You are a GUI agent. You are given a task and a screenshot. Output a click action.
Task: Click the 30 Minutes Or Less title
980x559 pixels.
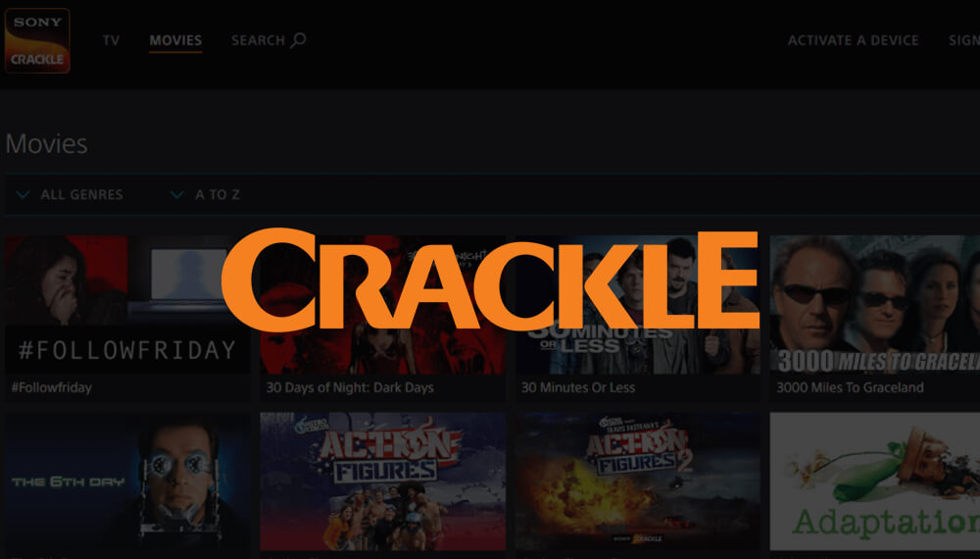click(578, 387)
